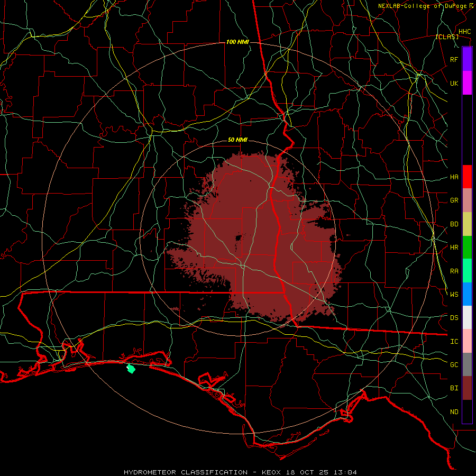476x476 pixels.
Task: Click the RF legend label
Action: tap(454, 59)
